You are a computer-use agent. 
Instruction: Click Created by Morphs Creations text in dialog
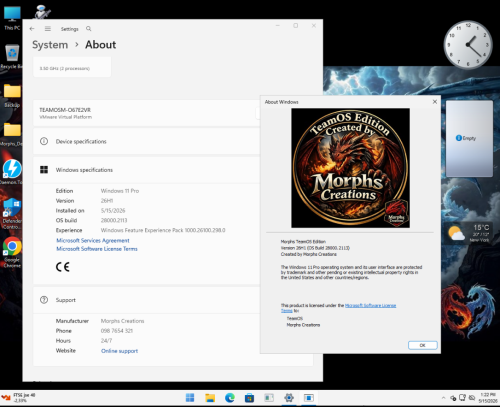click(309, 254)
